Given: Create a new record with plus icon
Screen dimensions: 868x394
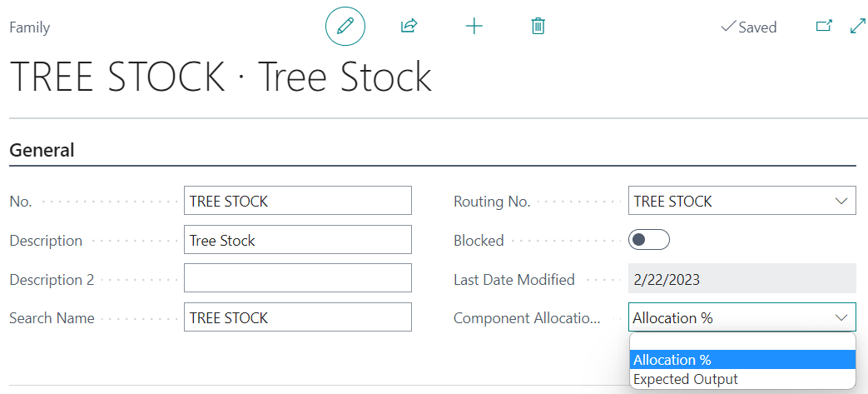Looking at the screenshot, I should coord(474,26).
